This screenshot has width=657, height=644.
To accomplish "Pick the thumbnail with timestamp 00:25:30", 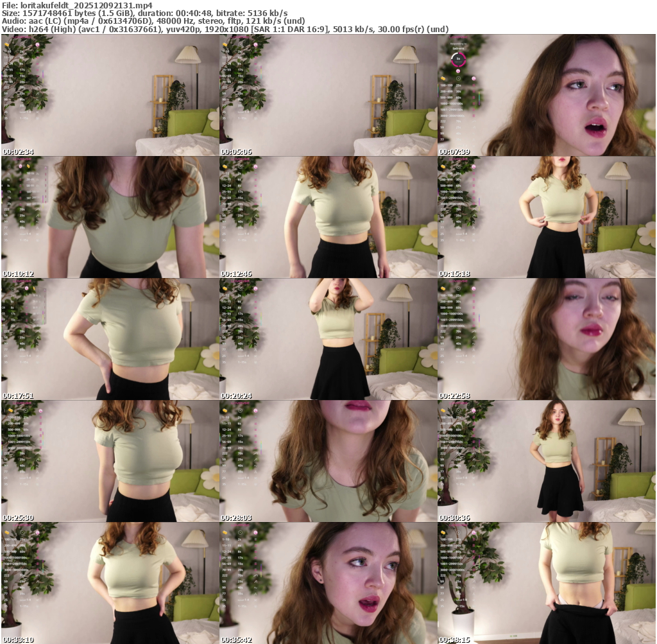I will coord(110,461).
